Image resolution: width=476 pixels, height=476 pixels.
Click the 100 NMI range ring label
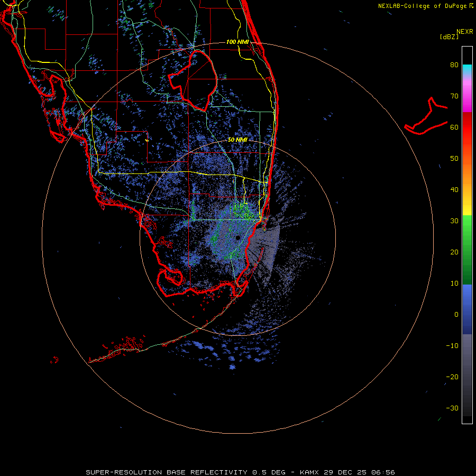(237, 42)
